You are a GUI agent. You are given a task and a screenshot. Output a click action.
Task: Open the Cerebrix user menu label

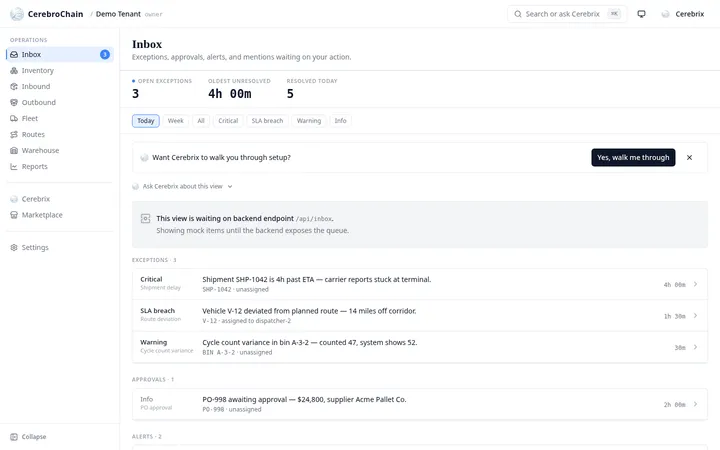click(x=690, y=14)
